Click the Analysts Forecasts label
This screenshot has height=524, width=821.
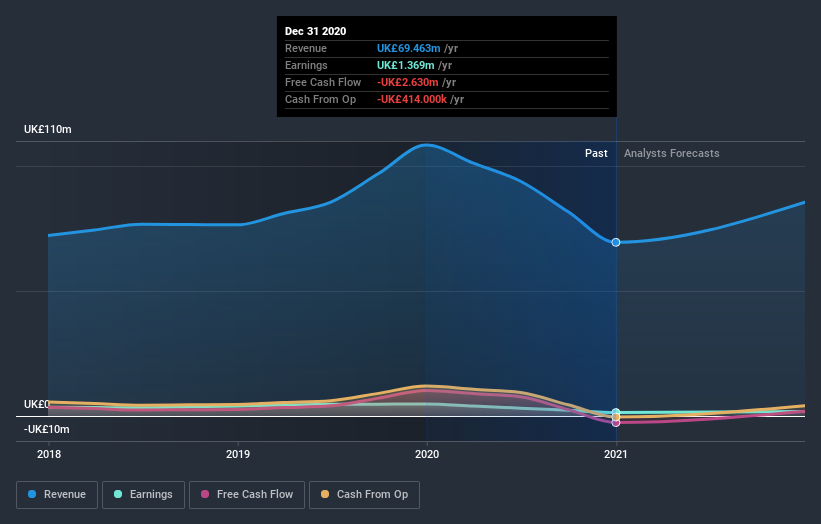point(672,153)
